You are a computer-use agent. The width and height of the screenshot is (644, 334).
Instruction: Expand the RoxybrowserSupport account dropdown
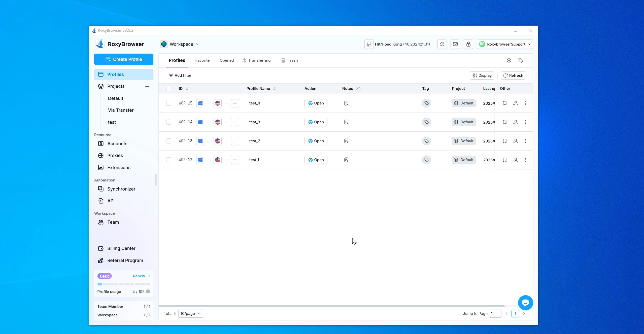pyautogui.click(x=505, y=44)
